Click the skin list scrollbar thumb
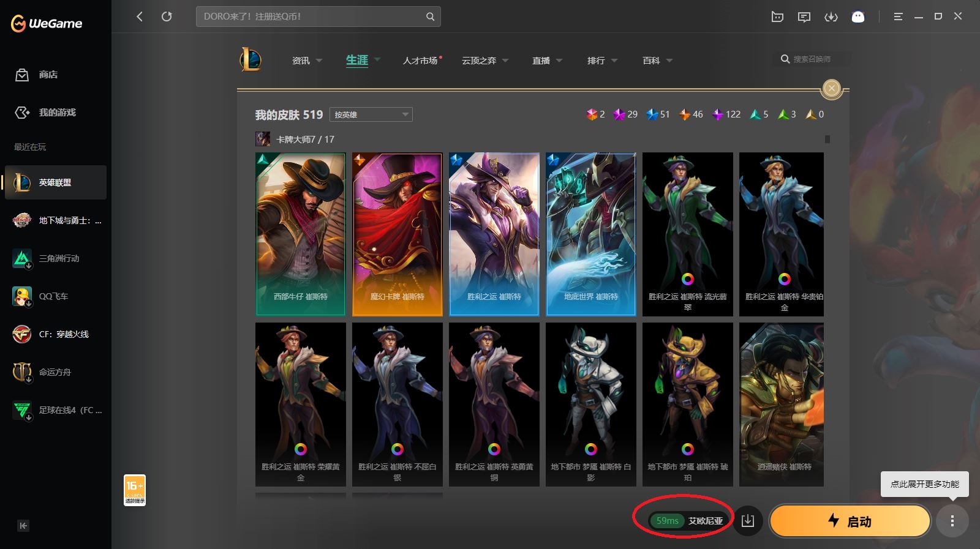The height and width of the screenshot is (549, 980). click(x=827, y=139)
